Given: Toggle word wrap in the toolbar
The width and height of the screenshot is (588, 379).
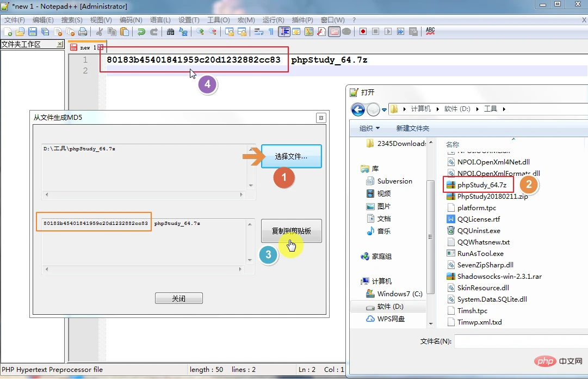Looking at the screenshot, I should [x=259, y=32].
